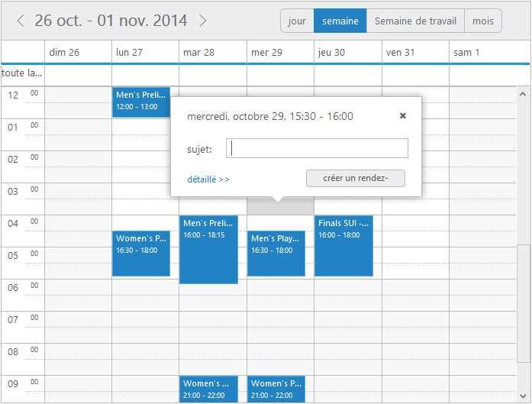Select the semaine view tab
The image size is (532, 404).
(340, 21)
